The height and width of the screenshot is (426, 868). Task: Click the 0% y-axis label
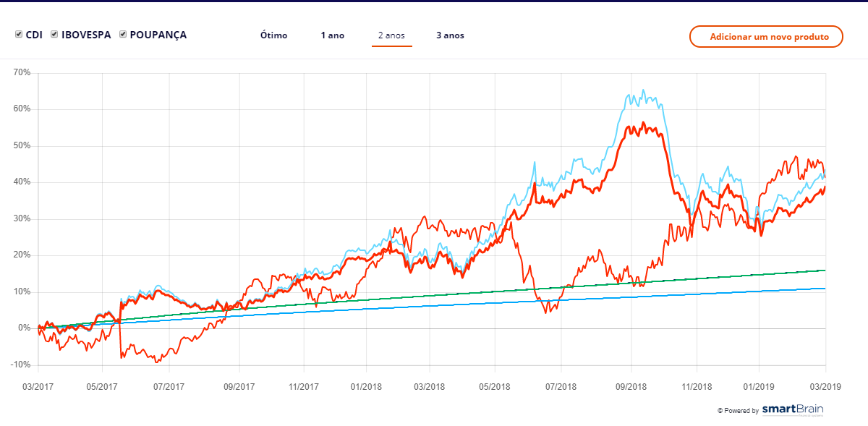coord(24,328)
